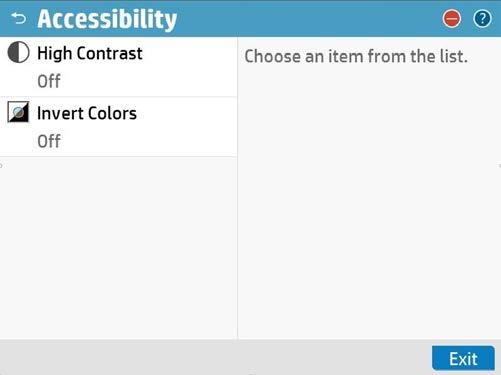
Task: Go back using the return arrow icon
Action: pyautogui.click(x=19, y=18)
